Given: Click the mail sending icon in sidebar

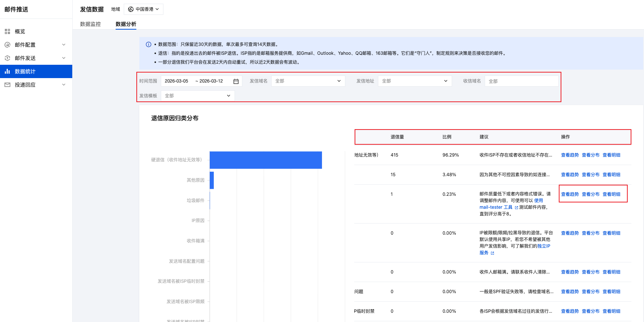Looking at the screenshot, I should click(x=7, y=58).
